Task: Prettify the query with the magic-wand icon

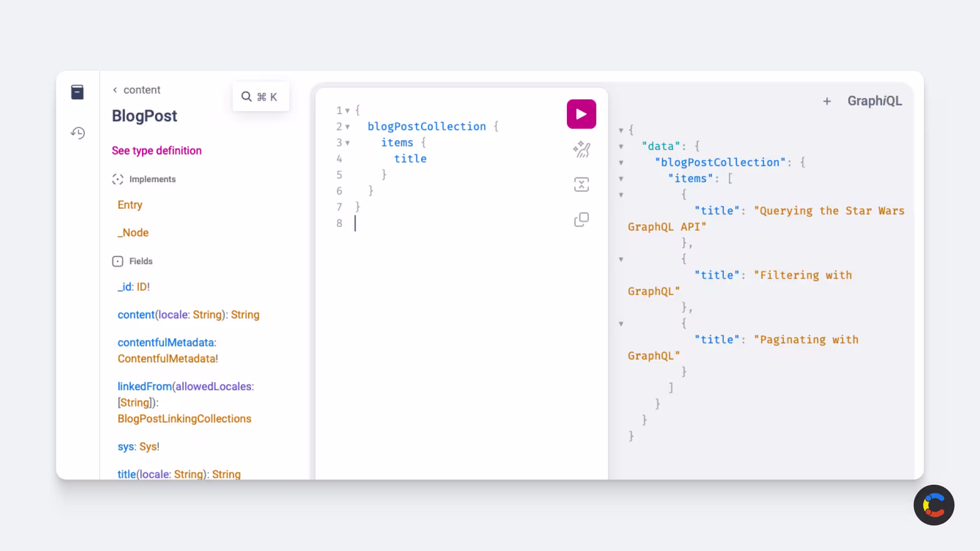Action: point(581,149)
